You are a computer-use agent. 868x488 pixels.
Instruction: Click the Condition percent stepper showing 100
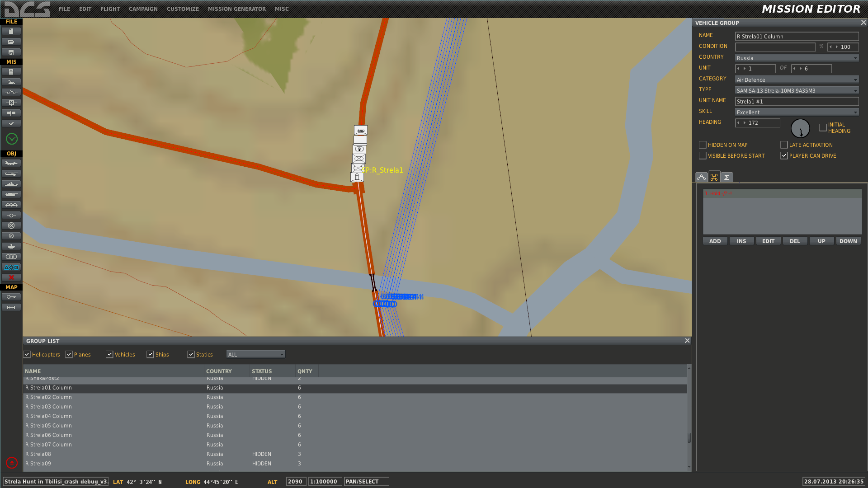tap(843, 47)
